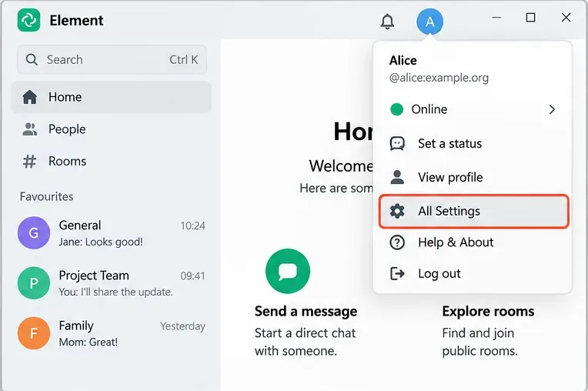Expand the Online presence chevron
The image size is (588, 391).
click(x=552, y=109)
